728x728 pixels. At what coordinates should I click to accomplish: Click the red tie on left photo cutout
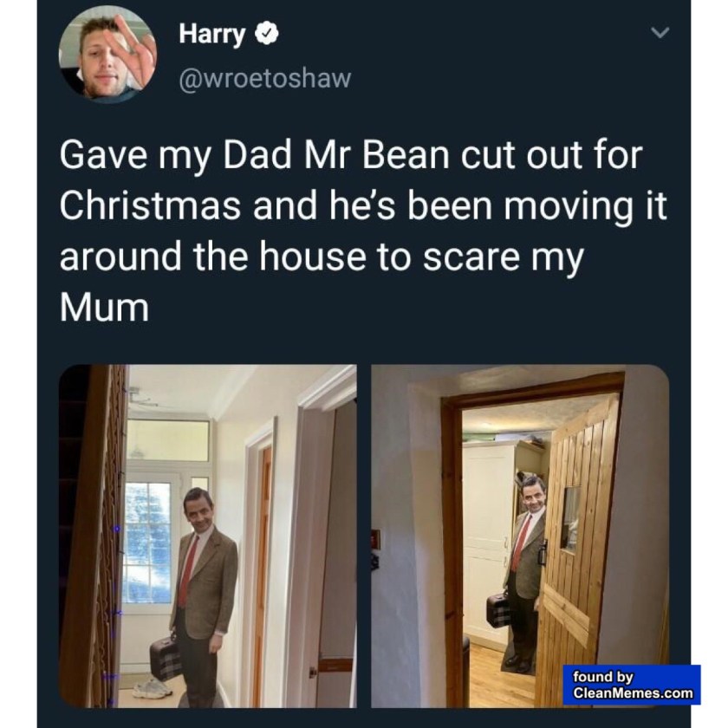(187, 570)
